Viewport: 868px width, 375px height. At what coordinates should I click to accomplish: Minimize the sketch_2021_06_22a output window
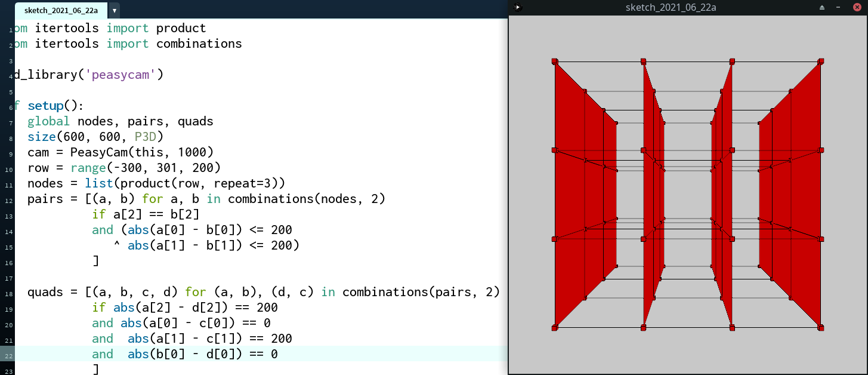[838, 7]
